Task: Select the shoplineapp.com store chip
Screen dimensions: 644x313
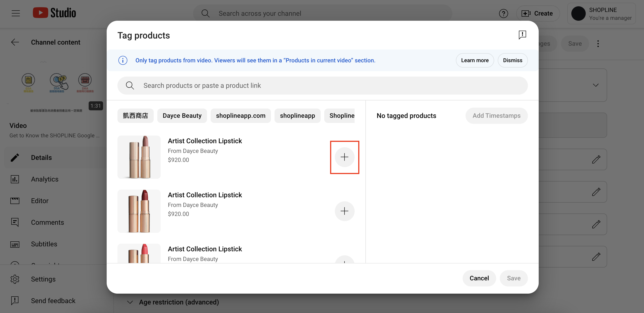Action: pyautogui.click(x=240, y=116)
